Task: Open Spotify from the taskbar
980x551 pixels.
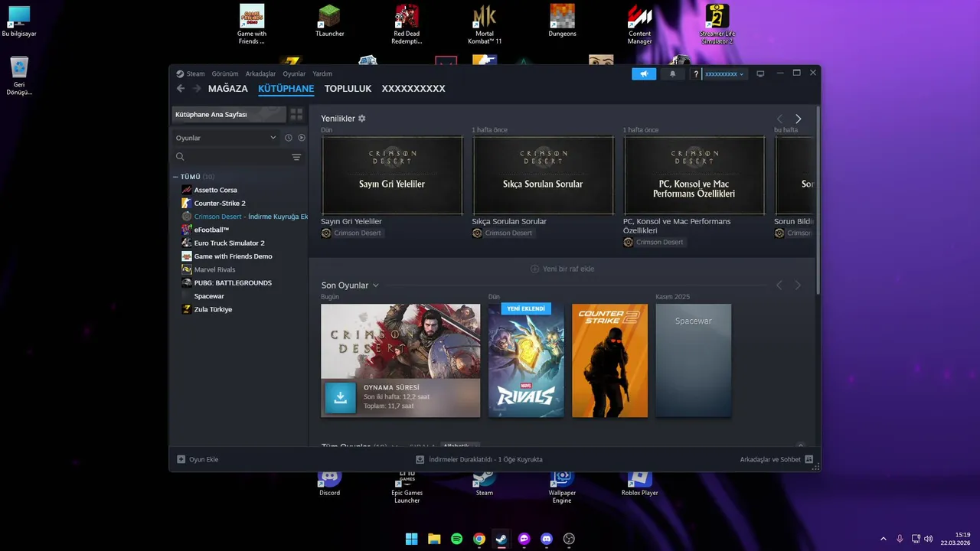Action: tap(456, 539)
